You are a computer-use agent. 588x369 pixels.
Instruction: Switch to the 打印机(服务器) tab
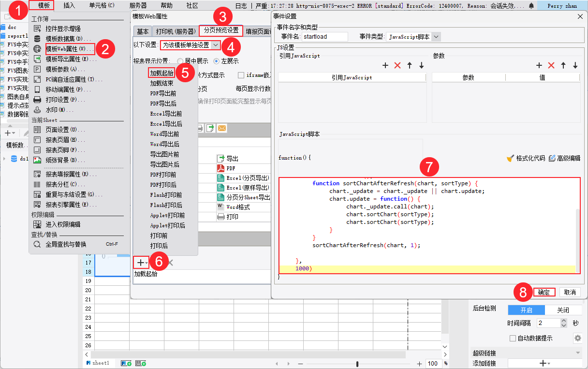pos(175,31)
